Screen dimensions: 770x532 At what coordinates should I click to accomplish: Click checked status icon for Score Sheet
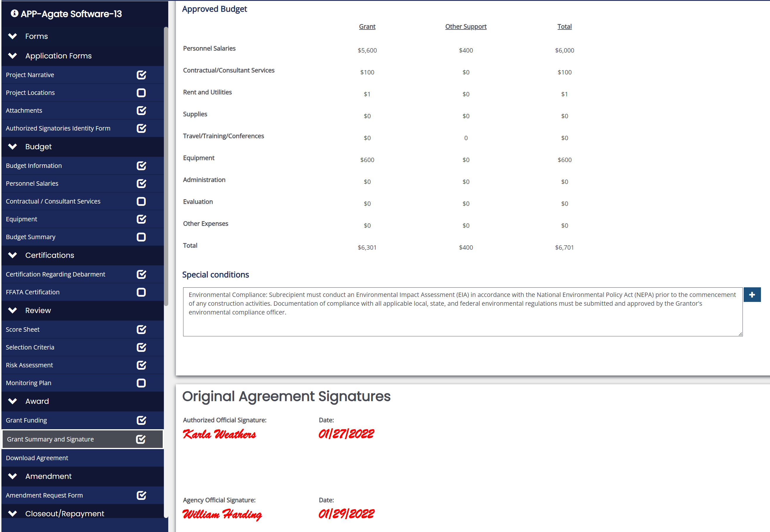click(x=141, y=329)
